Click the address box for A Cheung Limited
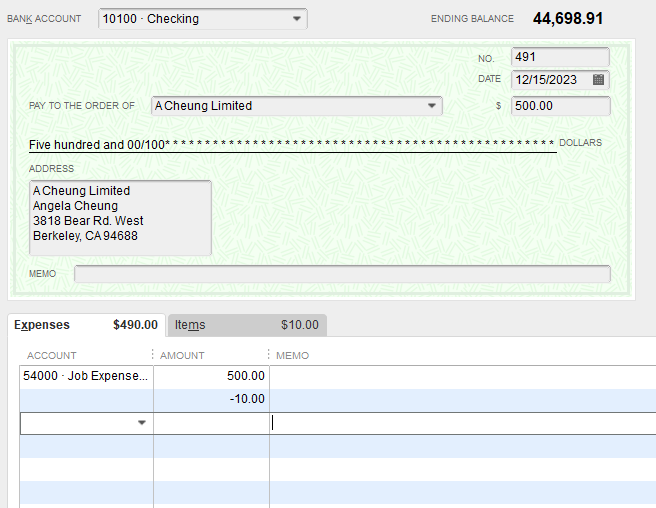 point(120,218)
